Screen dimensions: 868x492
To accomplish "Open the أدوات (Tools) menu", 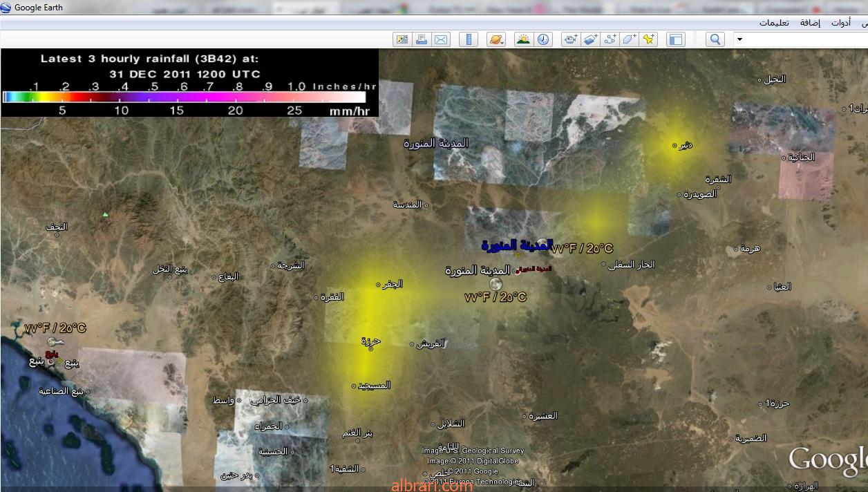I will tap(841, 23).
